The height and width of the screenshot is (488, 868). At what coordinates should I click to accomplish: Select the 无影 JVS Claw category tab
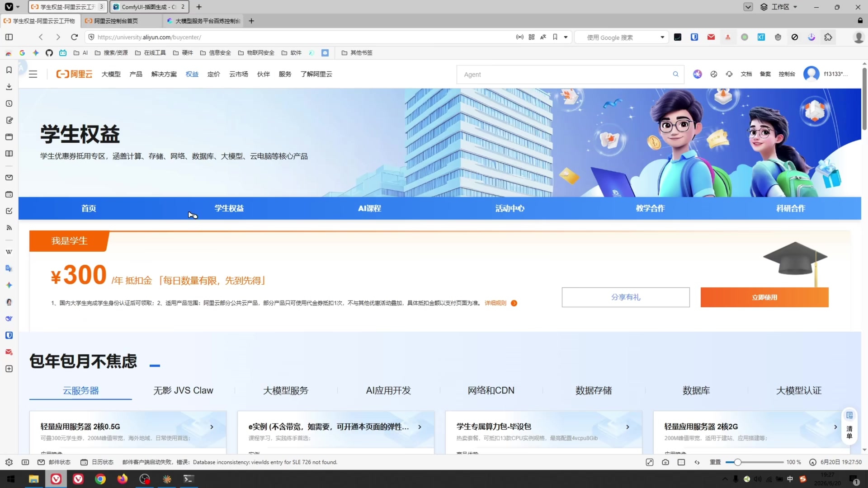click(x=183, y=390)
